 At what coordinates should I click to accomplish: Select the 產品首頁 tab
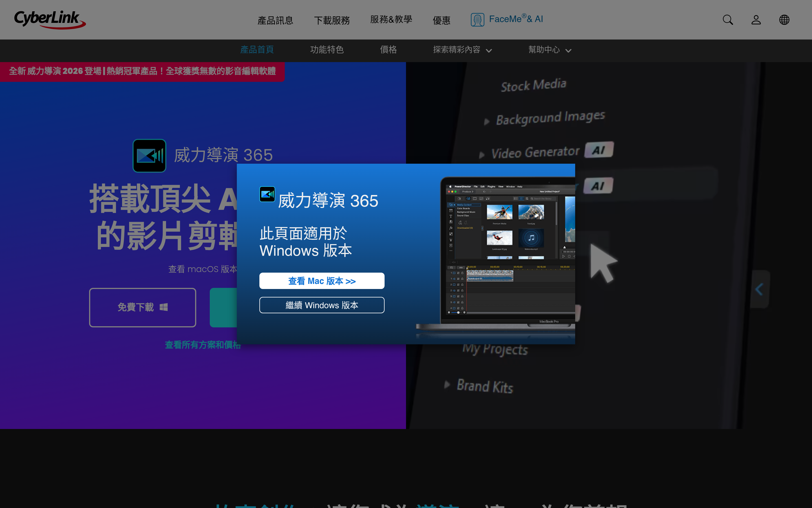pyautogui.click(x=257, y=50)
